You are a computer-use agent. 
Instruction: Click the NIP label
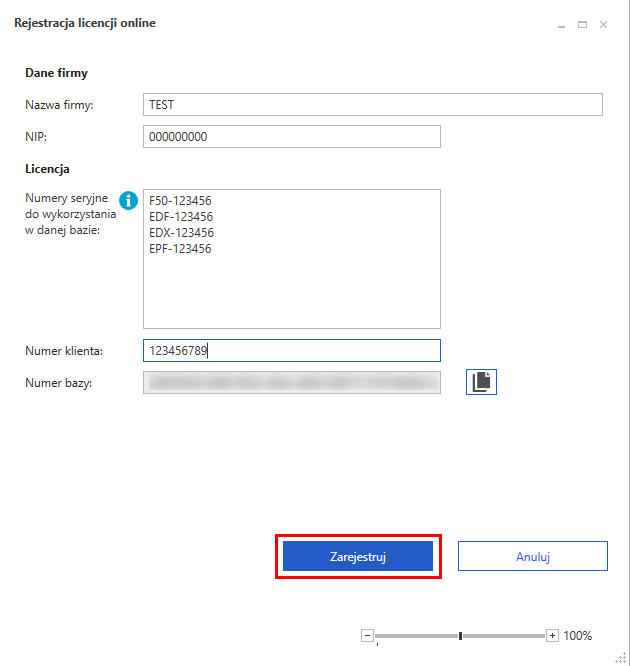[x=36, y=137]
